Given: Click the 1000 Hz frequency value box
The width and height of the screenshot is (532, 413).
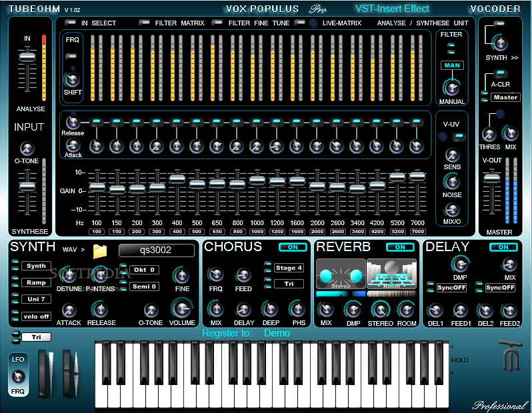Looking at the screenshot, I should click(x=257, y=232).
